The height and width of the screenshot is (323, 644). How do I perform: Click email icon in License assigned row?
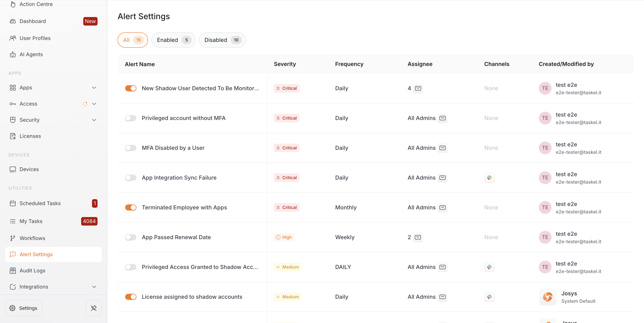click(x=443, y=297)
